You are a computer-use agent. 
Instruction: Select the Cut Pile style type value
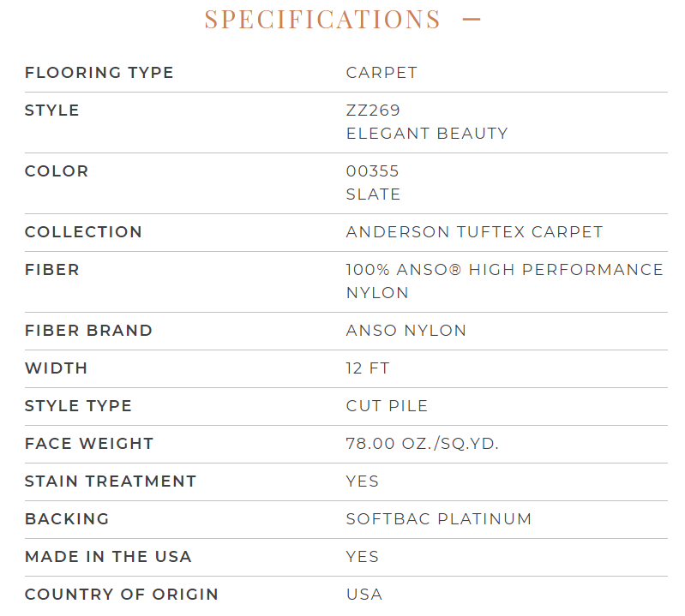coord(387,406)
